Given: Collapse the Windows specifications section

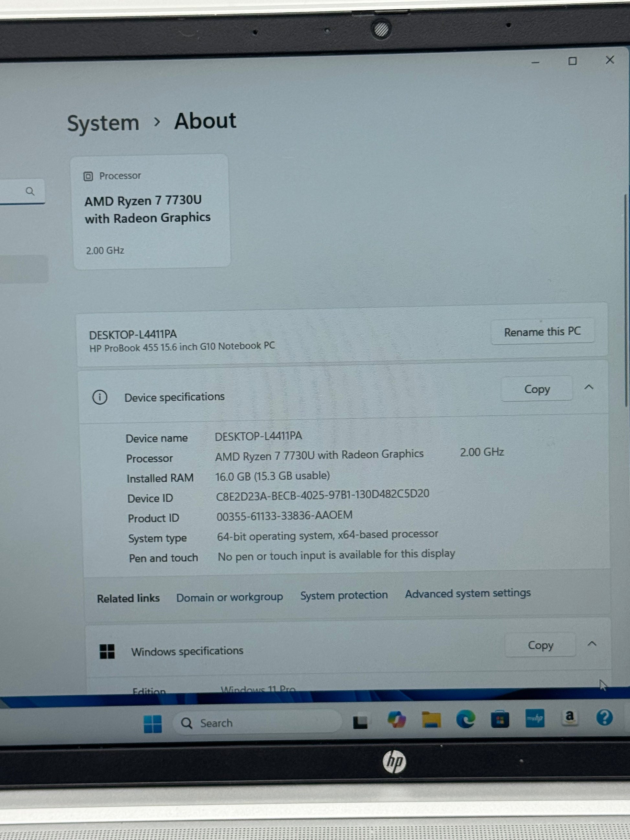Looking at the screenshot, I should pyautogui.click(x=592, y=644).
